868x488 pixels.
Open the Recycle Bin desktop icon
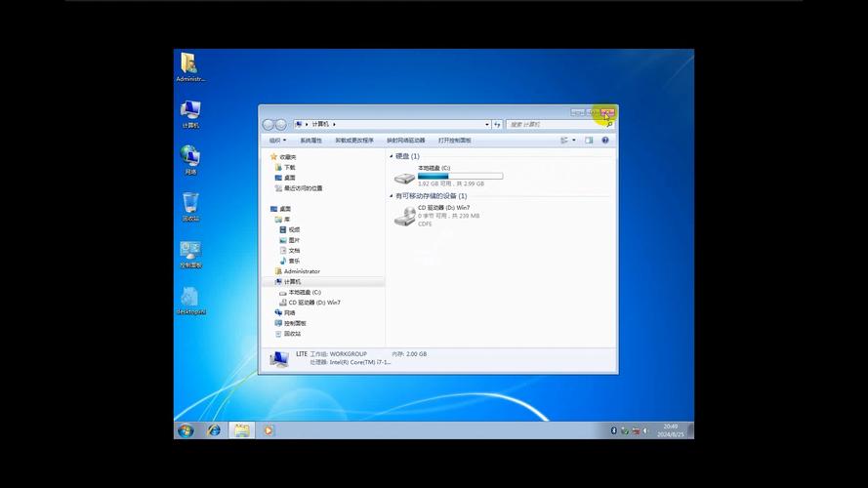pyautogui.click(x=190, y=203)
